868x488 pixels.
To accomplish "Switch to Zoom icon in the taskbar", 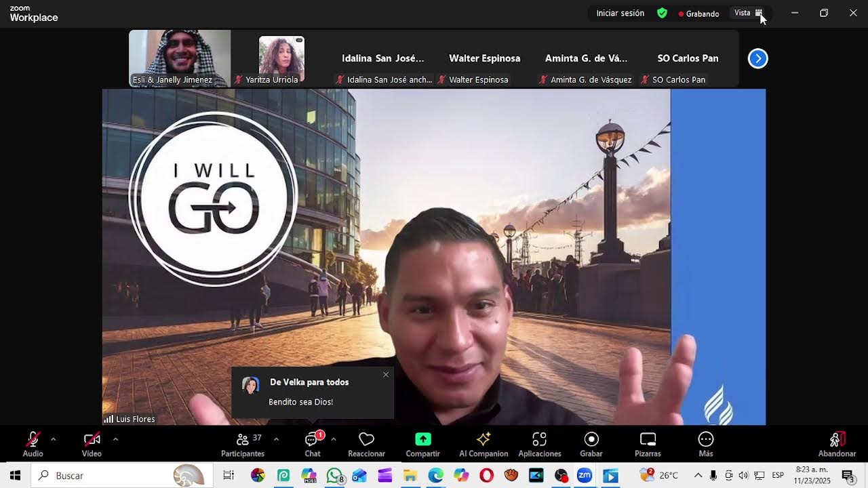I will tap(585, 476).
